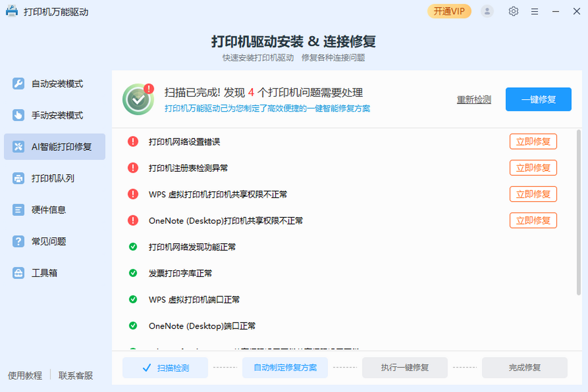
Task: Click green check icon beside 打印机网络发现功能正常
Action: pyautogui.click(x=133, y=247)
